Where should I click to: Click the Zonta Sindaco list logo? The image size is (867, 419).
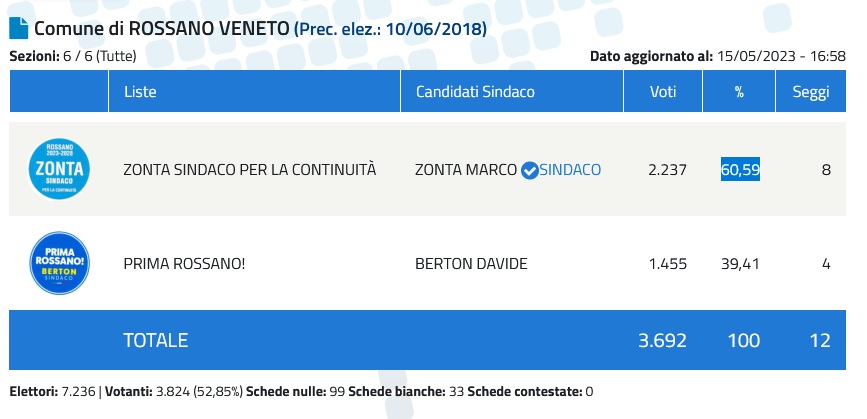coord(59,169)
